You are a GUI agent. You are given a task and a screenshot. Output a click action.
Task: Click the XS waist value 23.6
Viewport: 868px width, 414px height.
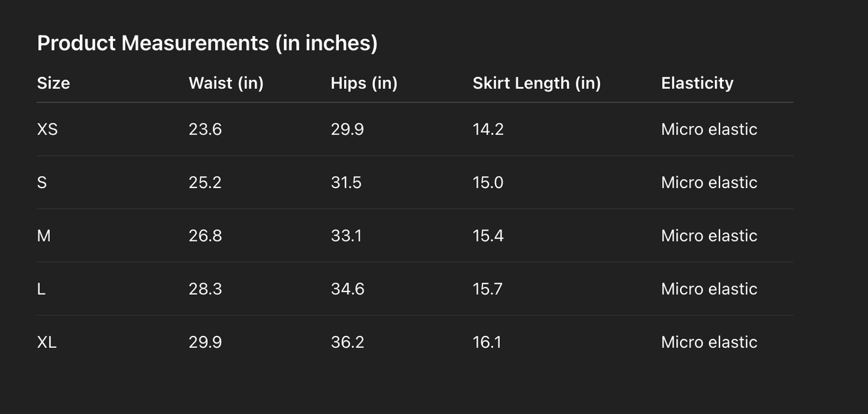pos(205,129)
